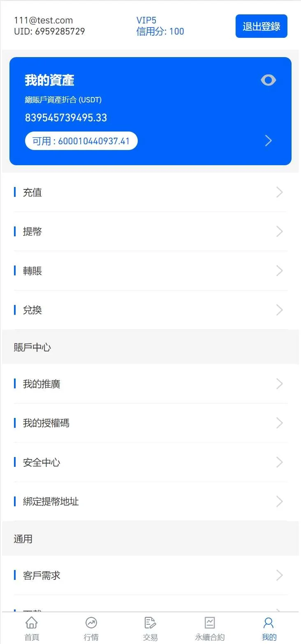Select the profile icon (我的)

pyautogui.click(x=269, y=623)
